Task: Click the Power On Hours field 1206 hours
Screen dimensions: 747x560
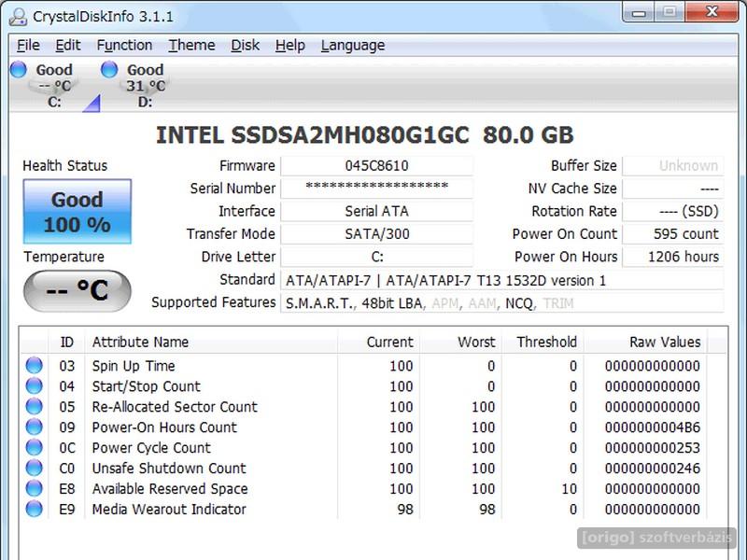Action: click(x=672, y=257)
